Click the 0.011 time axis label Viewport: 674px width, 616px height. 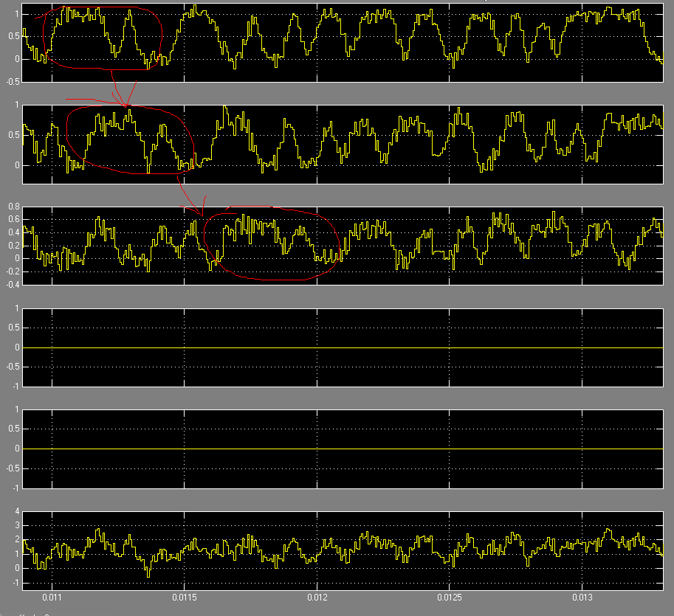[52, 597]
